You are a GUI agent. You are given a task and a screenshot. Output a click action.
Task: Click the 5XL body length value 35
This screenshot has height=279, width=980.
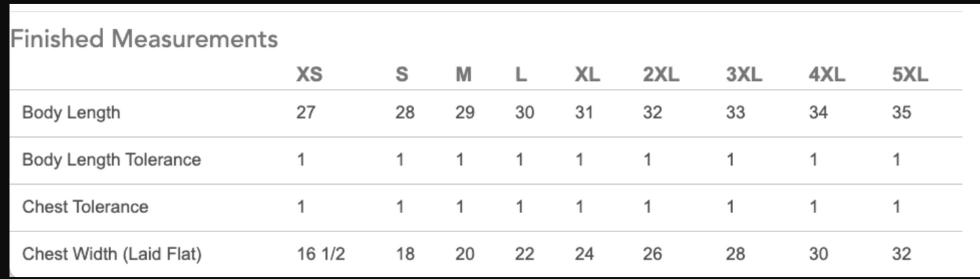pyautogui.click(x=901, y=113)
